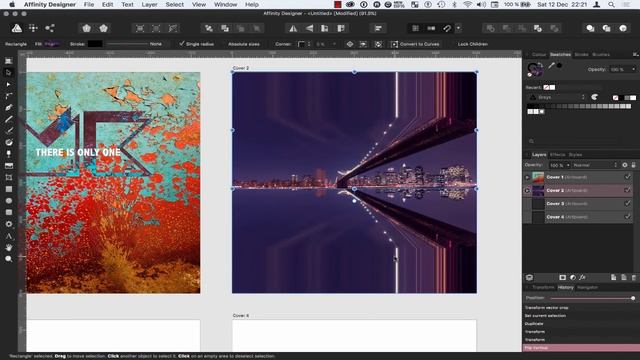Select the Pen tool
This screenshot has width=640, height=360.
(8, 108)
